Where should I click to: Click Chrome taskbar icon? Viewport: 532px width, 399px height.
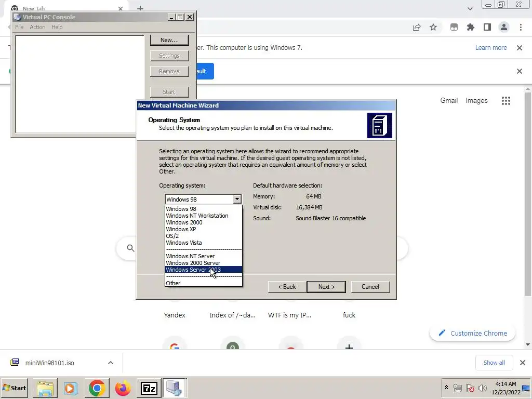pos(97,388)
